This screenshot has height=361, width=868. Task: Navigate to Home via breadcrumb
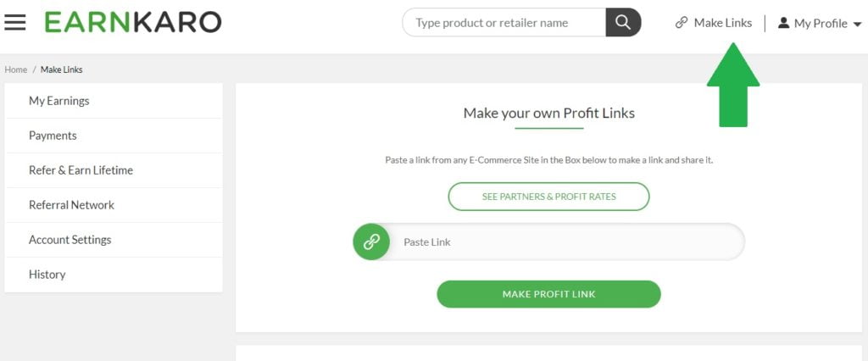pos(16,69)
